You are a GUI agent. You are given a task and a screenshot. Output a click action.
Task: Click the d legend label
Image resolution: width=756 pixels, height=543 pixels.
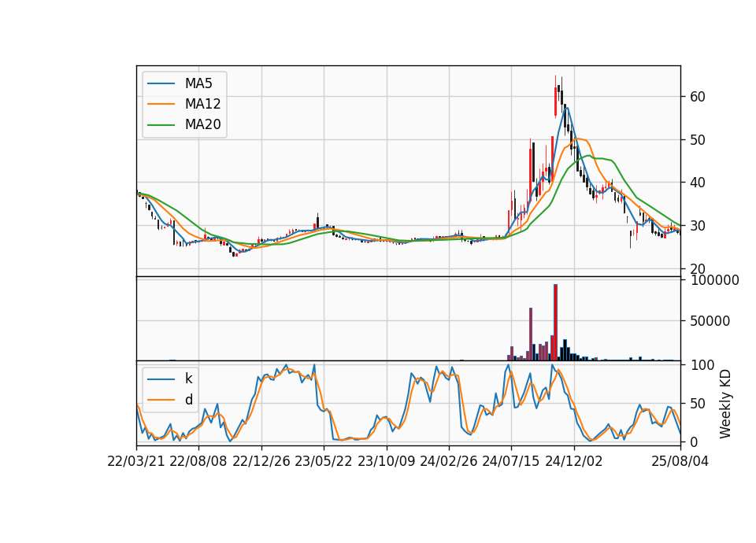[189, 400]
